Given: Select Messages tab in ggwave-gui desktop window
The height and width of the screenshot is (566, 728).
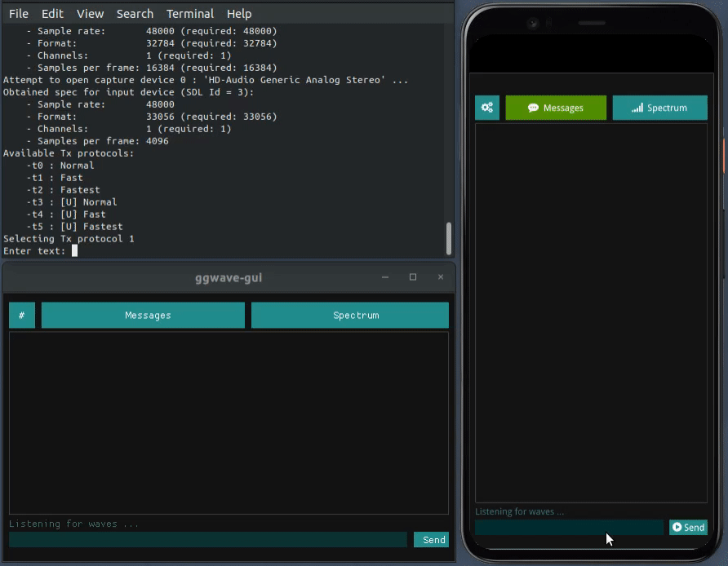Looking at the screenshot, I should (x=143, y=316).
